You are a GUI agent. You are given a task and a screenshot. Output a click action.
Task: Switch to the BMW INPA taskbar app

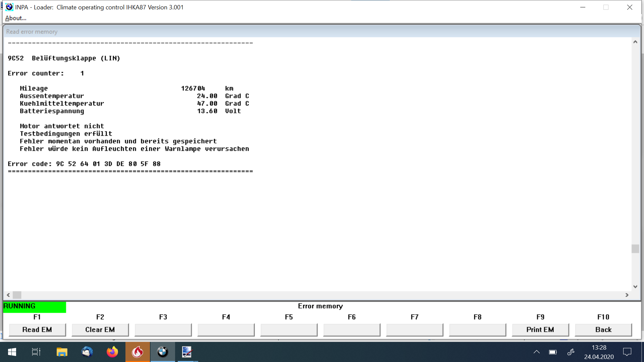163,352
